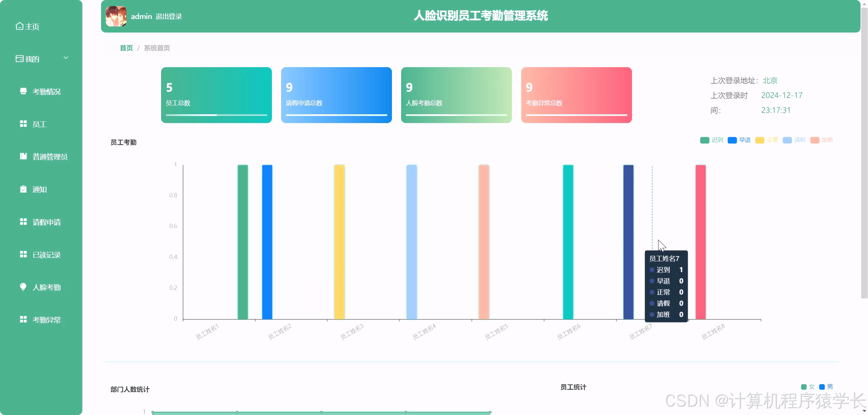The image size is (868, 415).
Task: Select the 考勤情况 icon in the sidebar
Action: coord(23,91)
